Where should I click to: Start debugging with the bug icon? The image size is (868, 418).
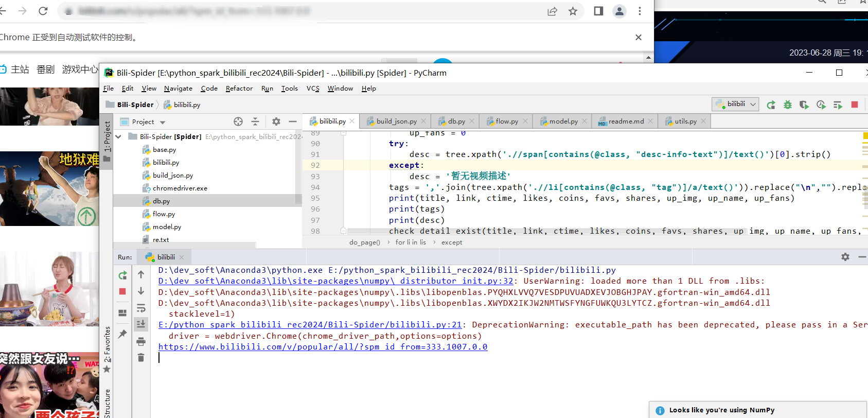pyautogui.click(x=788, y=105)
